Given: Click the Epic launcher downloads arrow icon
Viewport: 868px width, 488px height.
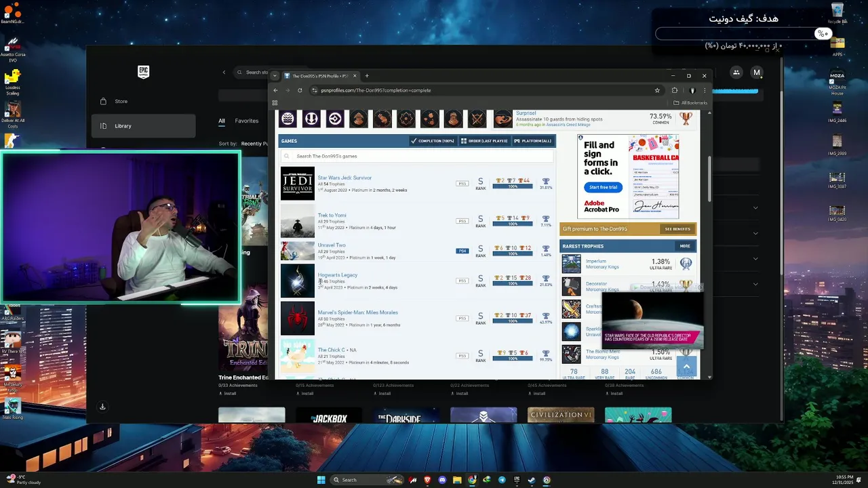Looking at the screenshot, I should [x=102, y=407].
